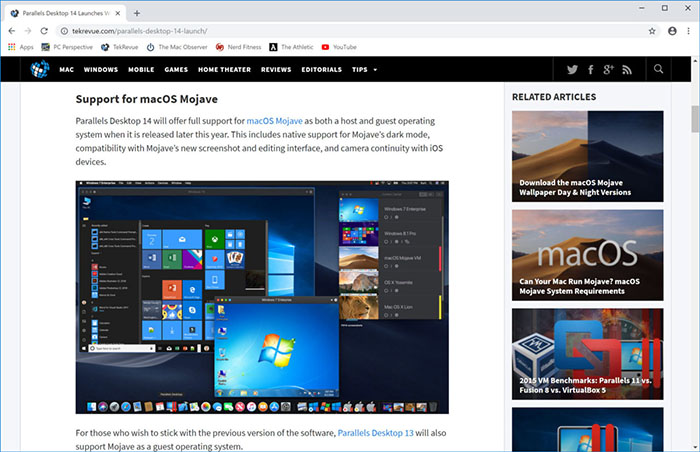
Task: Bookmark this page with the star
Action: pos(652,31)
